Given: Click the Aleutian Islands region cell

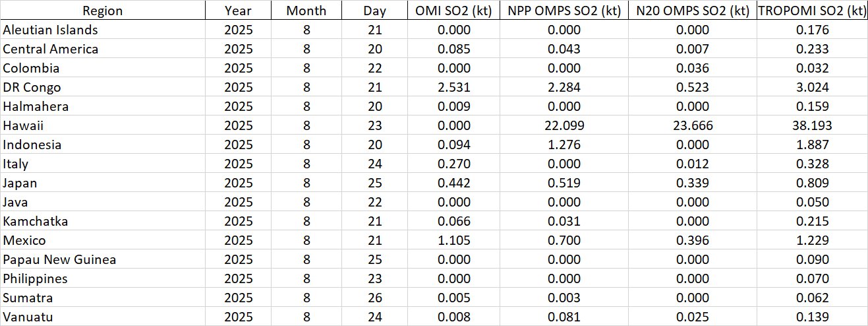Looking at the screenshot, I should tap(51, 30).
